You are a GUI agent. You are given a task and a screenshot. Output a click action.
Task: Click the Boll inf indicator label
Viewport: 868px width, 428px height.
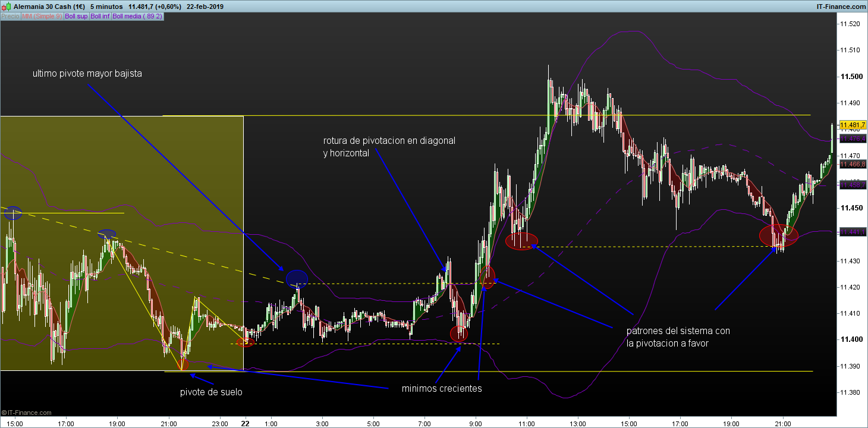click(x=100, y=16)
